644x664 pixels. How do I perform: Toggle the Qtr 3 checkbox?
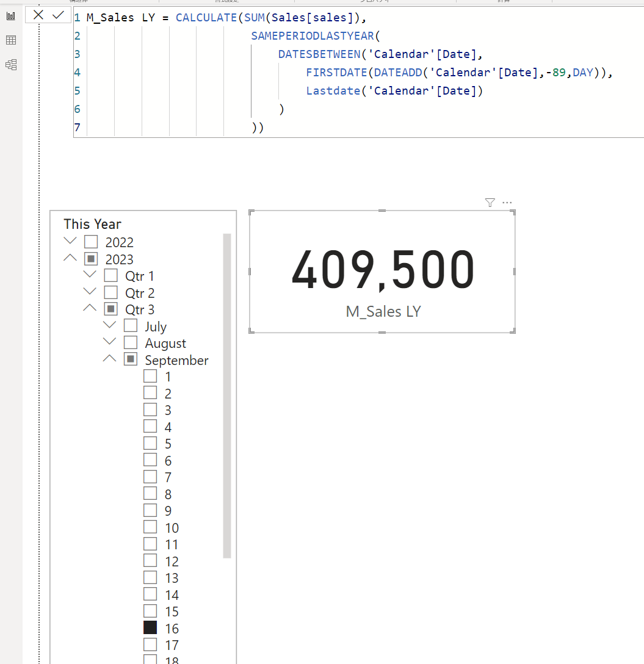111,309
